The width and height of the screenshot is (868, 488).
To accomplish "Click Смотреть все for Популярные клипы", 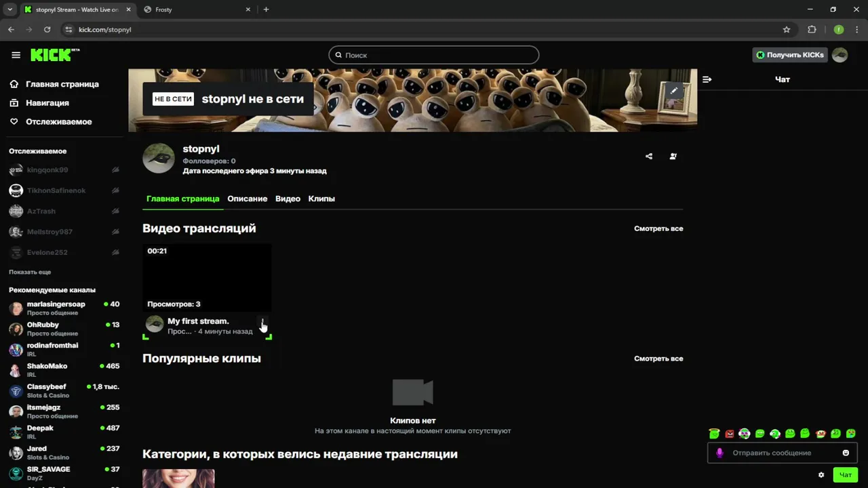I will [658, 359].
